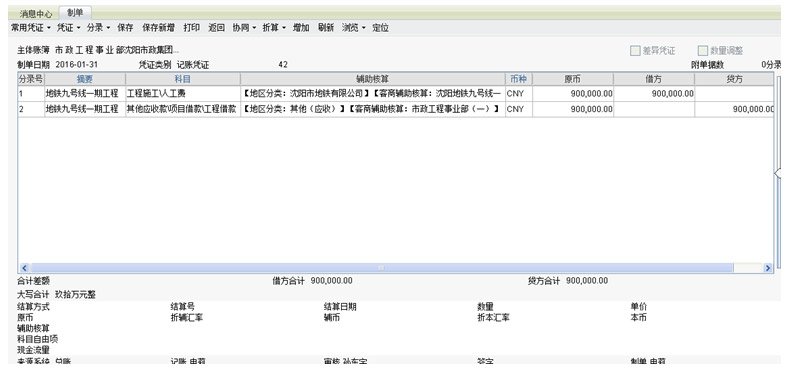The height and width of the screenshot is (383, 790).
Task: Open the 分录 dropdown menu
Action: (x=98, y=28)
